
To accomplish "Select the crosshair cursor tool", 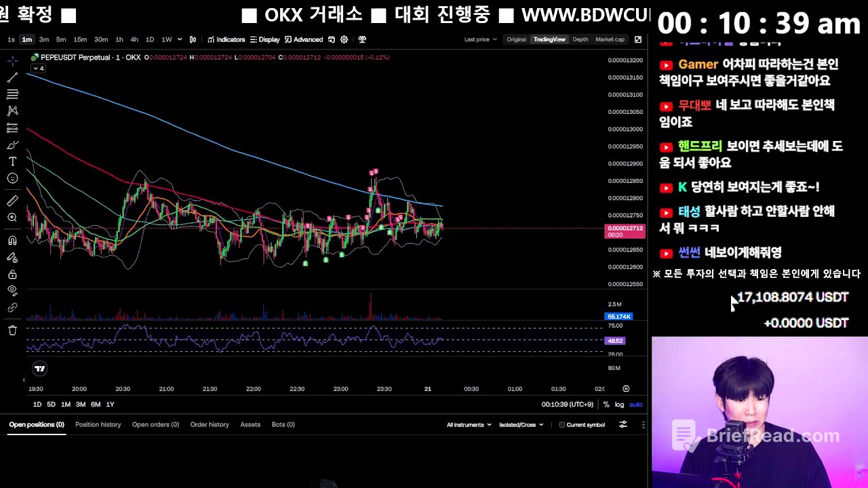I will [x=12, y=61].
